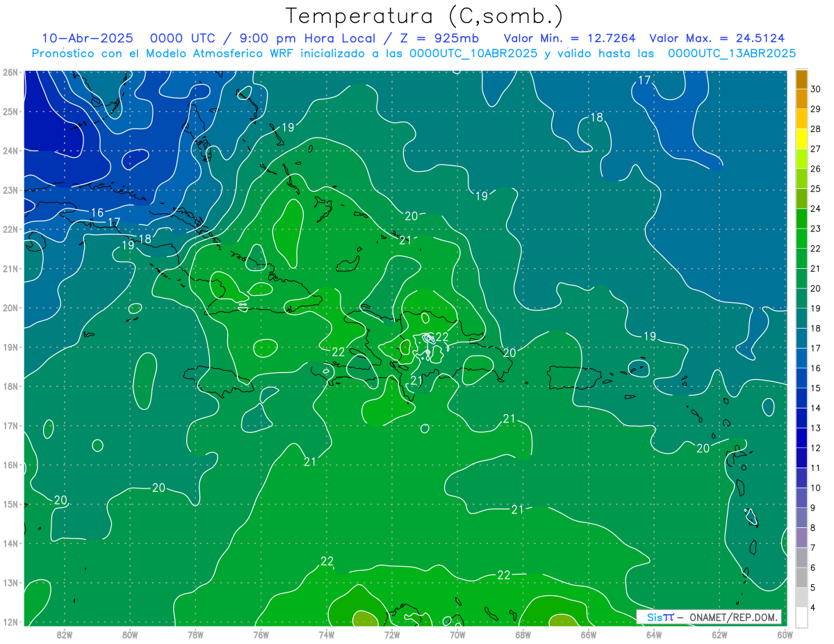This screenshot has width=834, height=644.
Task: Pick the yellow swatch between 27 and 28
Action: [x=802, y=138]
